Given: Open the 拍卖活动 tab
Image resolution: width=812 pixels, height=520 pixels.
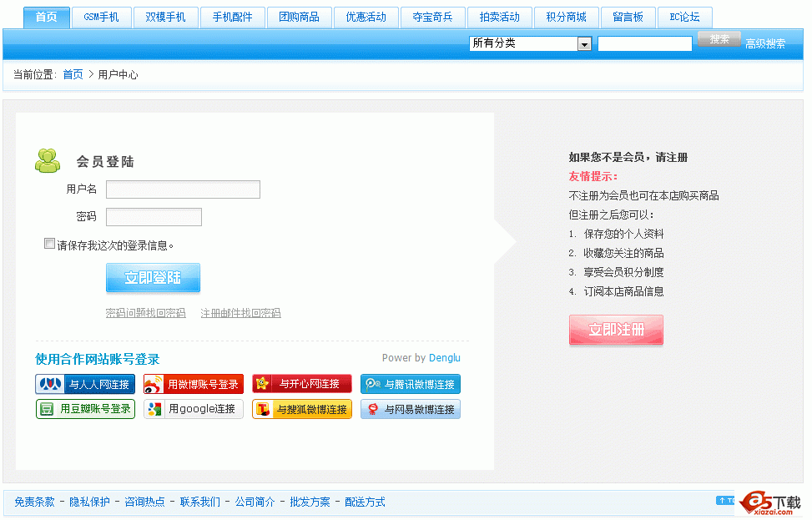Looking at the screenshot, I should click(500, 17).
